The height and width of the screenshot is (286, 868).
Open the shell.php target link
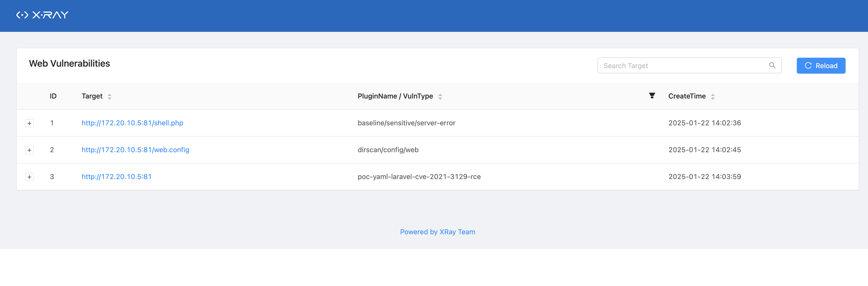click(x=132, y=123)
